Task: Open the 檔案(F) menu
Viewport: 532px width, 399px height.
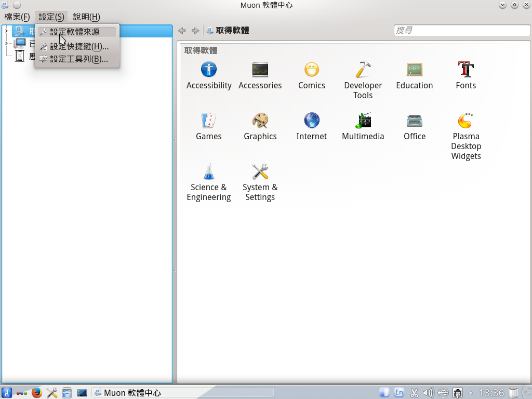Action: (17, 17)
